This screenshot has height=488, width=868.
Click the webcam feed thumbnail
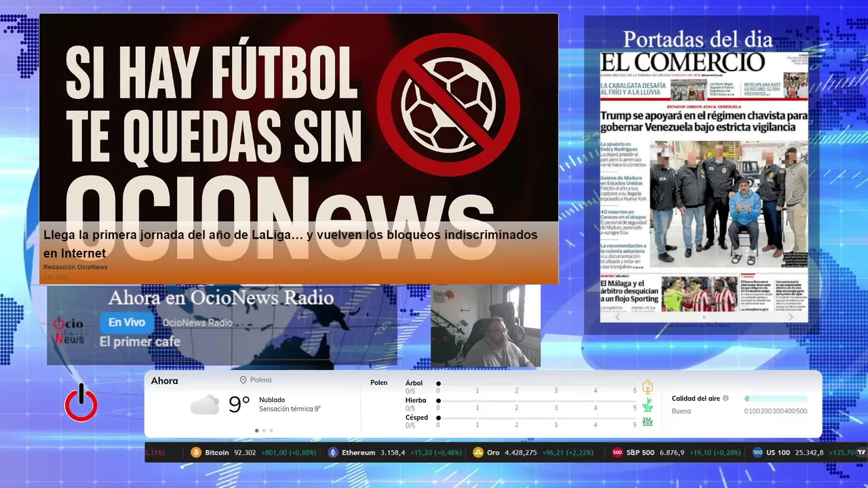point(486,327)
